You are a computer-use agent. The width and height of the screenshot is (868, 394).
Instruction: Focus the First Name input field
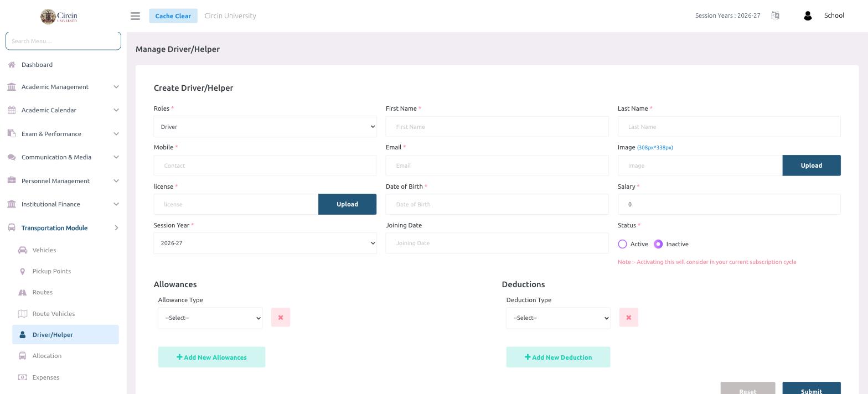(497, 127)
